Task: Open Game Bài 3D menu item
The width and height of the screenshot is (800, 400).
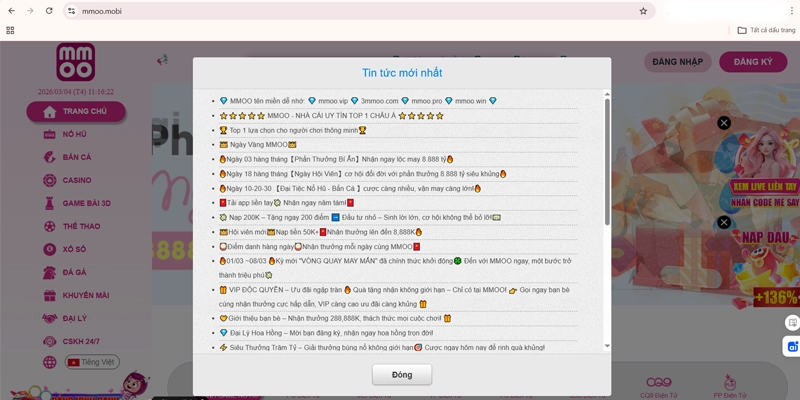Action: (x=87, y=203)
